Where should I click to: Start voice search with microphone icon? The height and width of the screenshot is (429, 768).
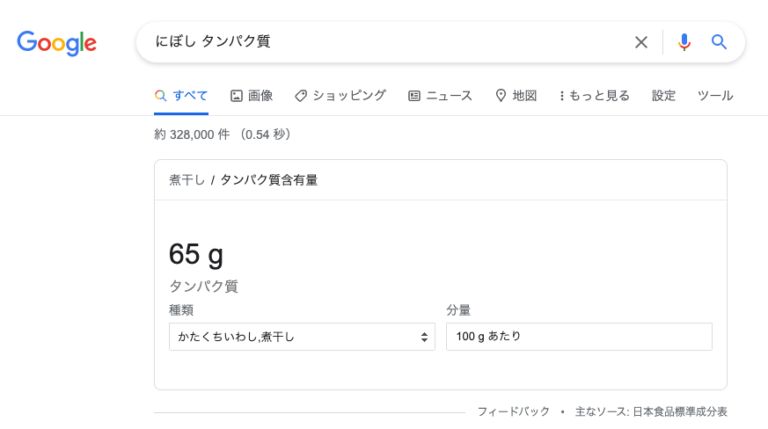pos(684,42)
